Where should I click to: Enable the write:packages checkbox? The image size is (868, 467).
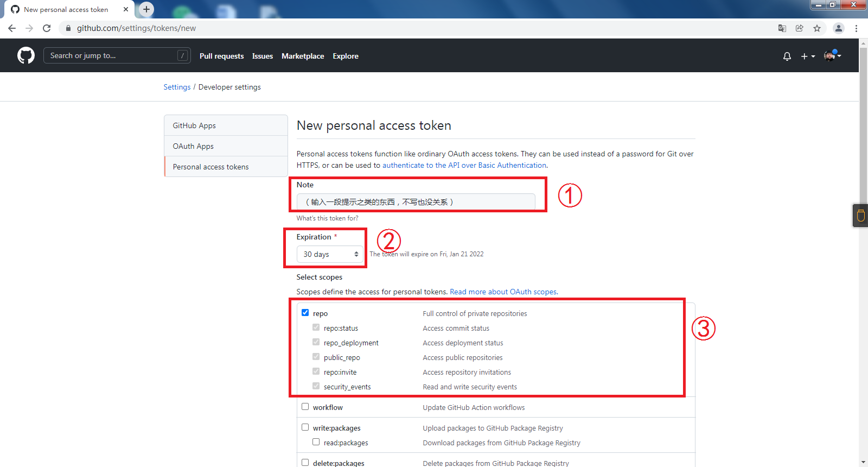pos(305,427)
